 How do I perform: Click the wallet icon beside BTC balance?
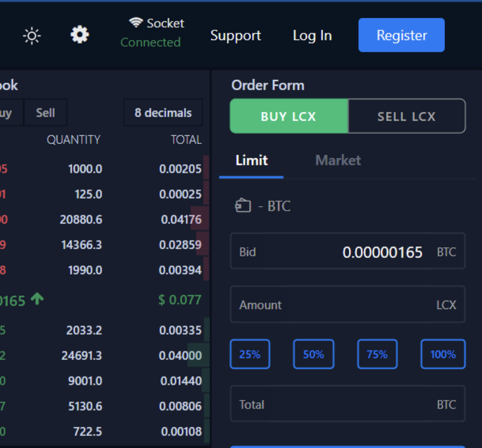[242, 205]
